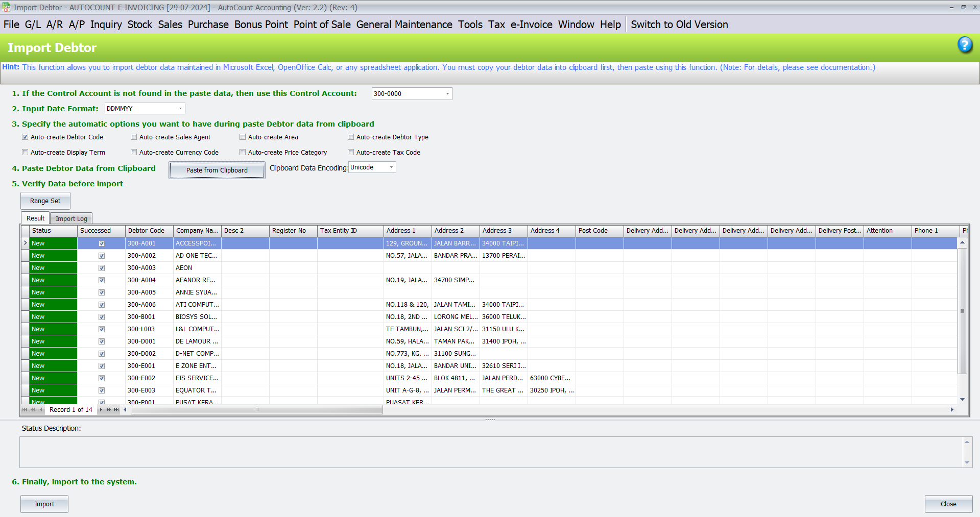Screen dimensions: 980x517
Task: Open the e-Invoice menu
Action: [x=531, y=24]
